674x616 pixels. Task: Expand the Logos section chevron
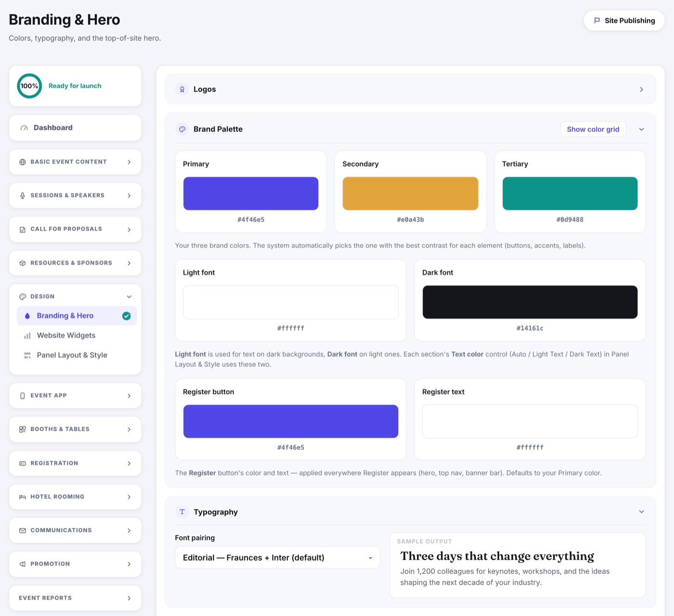(x=641, y=90)
